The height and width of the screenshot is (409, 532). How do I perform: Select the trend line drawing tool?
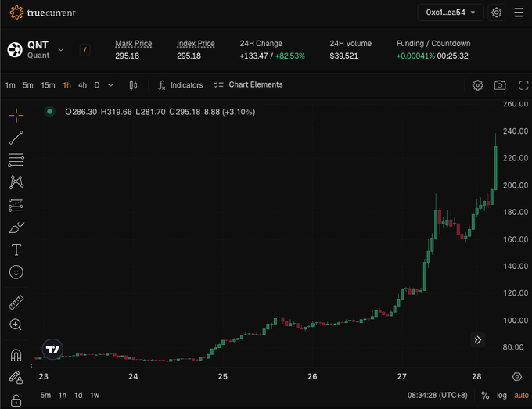pyautogui.click(x=16, y=138)
